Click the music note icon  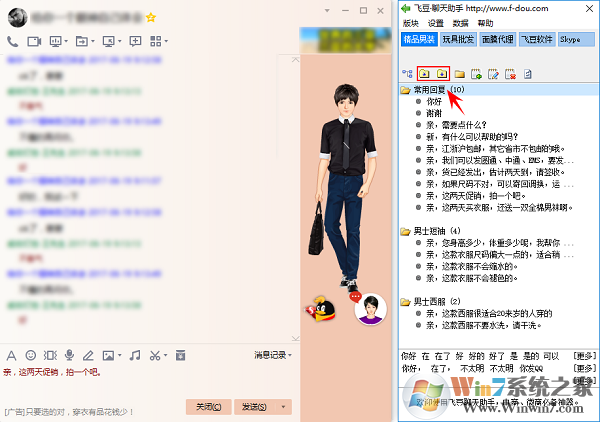pyautogui.click(x=135, y=355)
